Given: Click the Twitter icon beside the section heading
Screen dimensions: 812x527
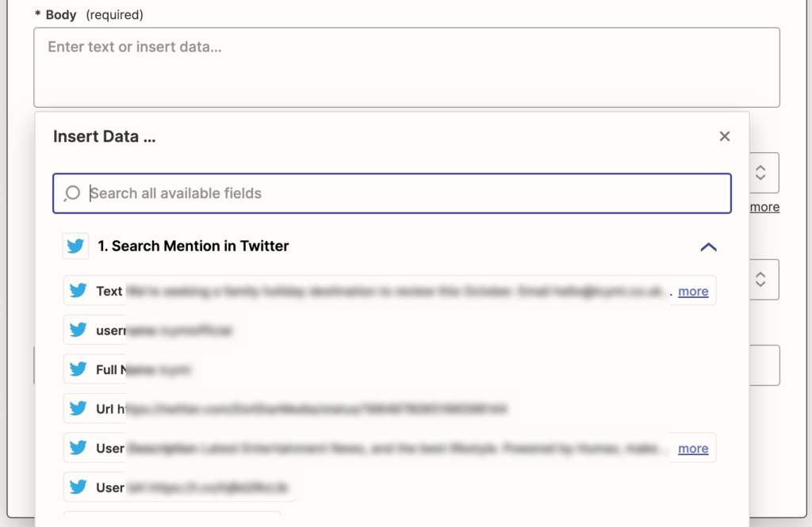Looking at the screenshot, I should click(75, 246).
